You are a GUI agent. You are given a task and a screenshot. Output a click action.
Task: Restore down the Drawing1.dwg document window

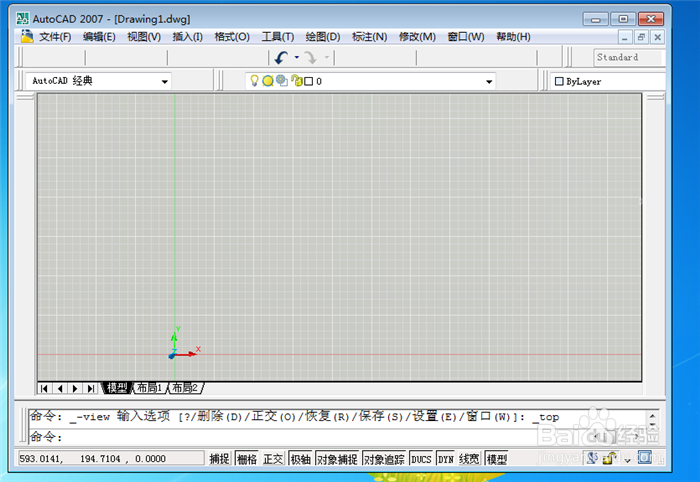pyautogui.click(x=641, y=37)
